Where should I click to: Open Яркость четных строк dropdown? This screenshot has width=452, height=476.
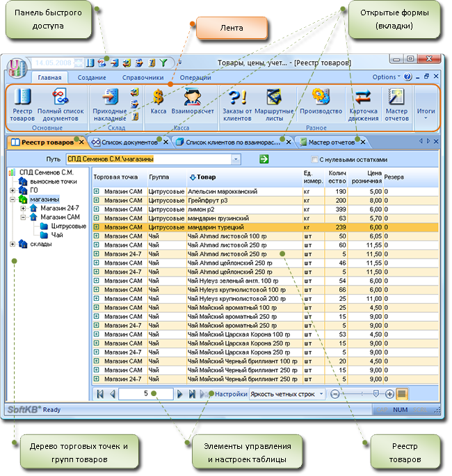(321, 394)
